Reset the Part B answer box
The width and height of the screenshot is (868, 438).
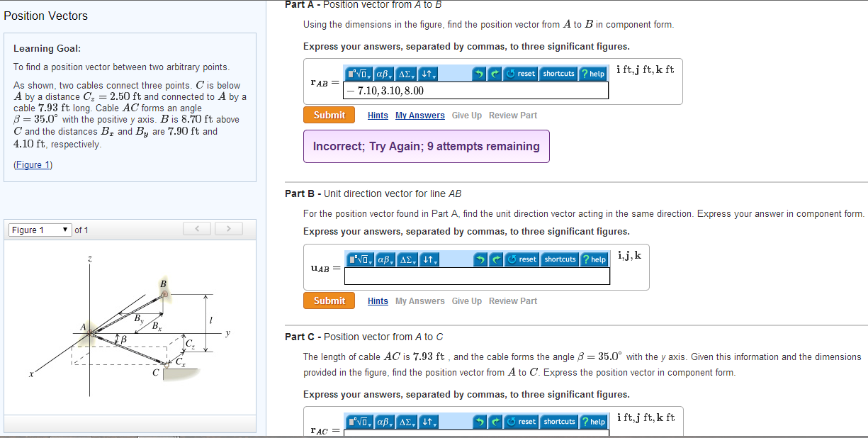click(x=522, y=259)
